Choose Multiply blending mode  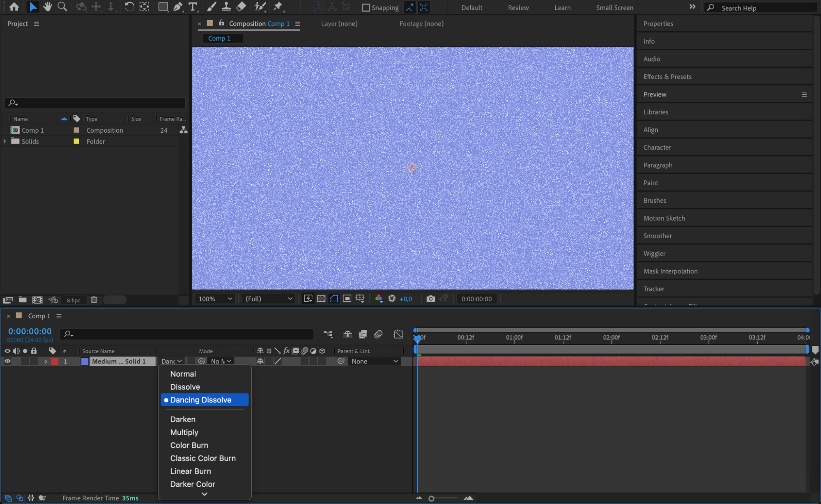click(x=184, y=432)
